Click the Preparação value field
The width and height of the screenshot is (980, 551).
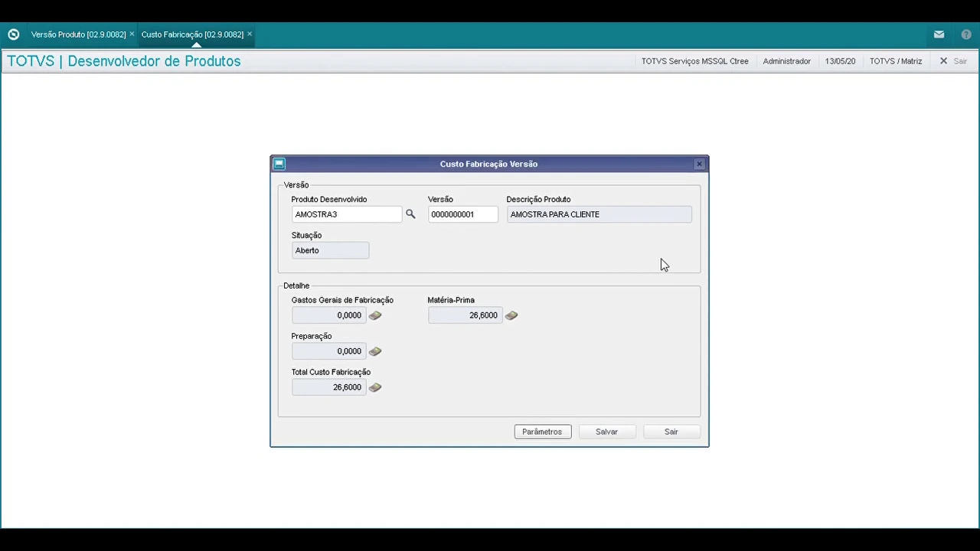pos(328,351)
